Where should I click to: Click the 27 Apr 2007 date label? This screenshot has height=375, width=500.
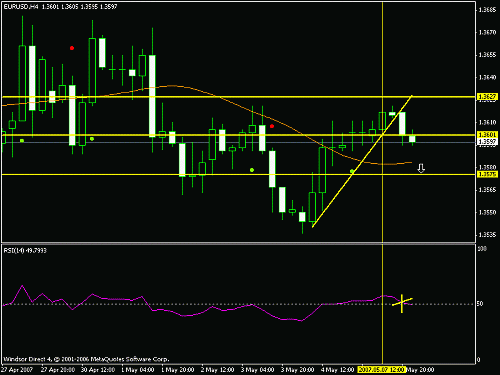click(x=17, y=370)
